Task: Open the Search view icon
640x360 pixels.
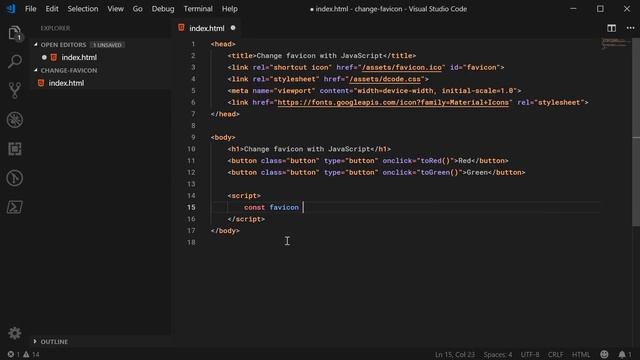Action: 15,62
